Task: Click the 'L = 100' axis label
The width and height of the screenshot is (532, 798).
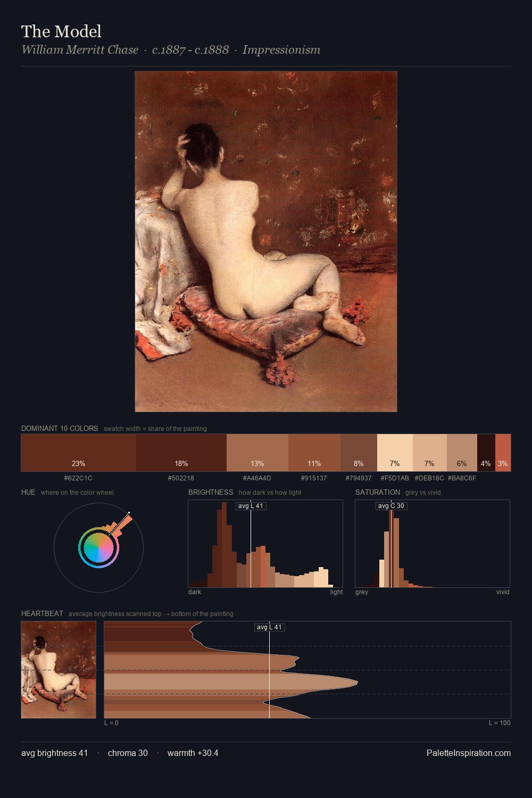Action: tap(500, 723)
